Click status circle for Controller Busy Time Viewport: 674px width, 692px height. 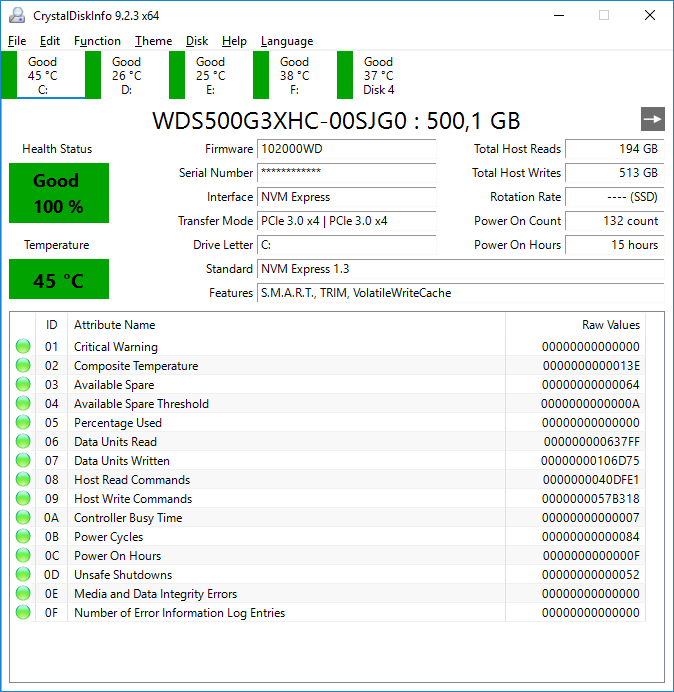click(23, 517)
